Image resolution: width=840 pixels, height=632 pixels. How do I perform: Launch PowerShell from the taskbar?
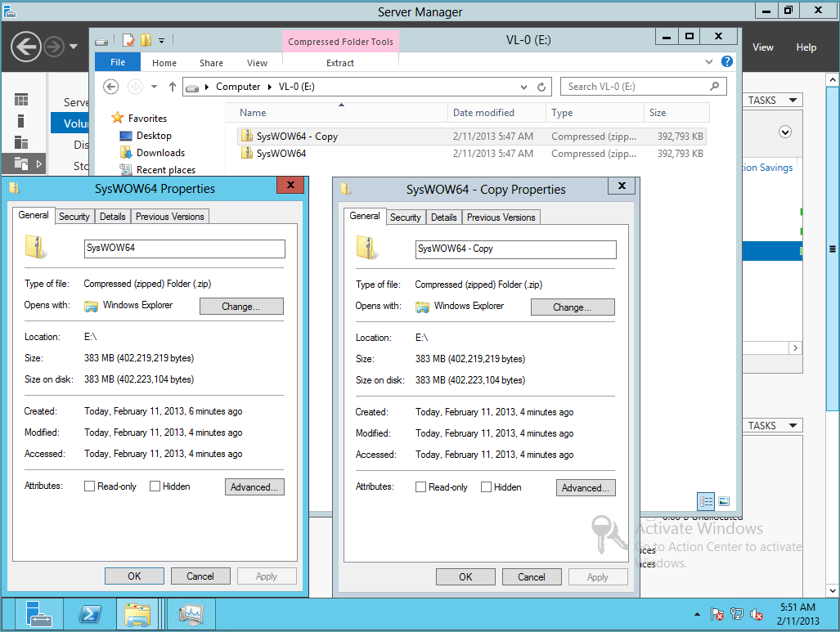click(x=90, y=614)
